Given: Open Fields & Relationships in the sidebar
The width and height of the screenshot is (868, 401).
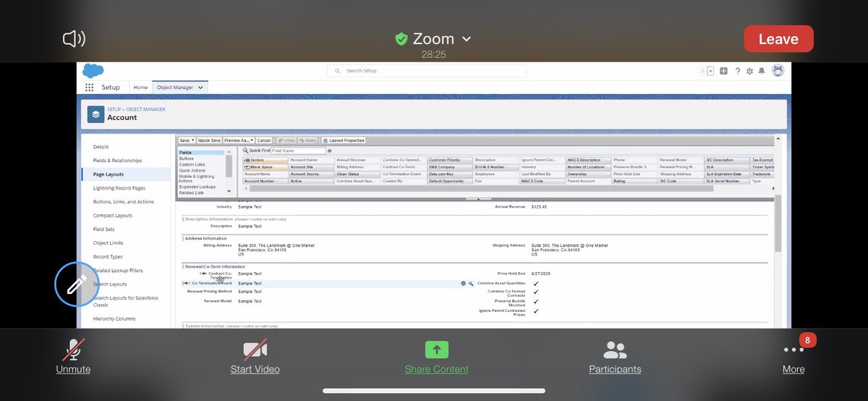Looking at the screenshot, I should coord(117,161).
